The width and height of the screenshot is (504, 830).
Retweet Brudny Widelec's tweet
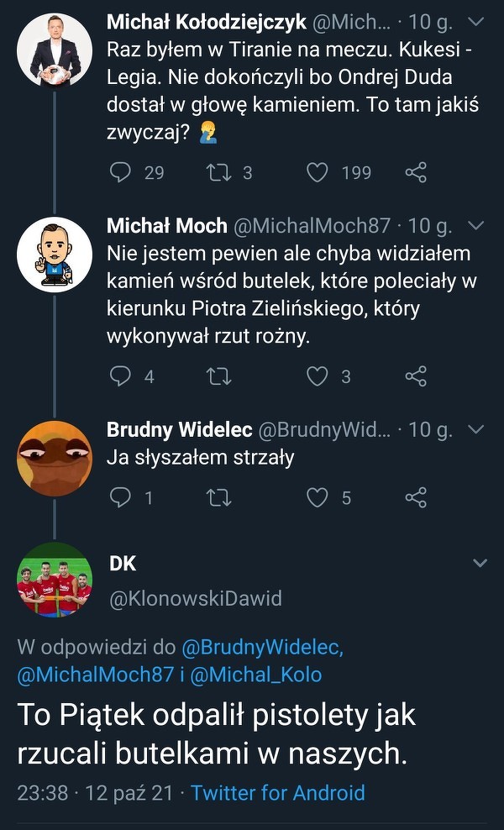(x=219, y=498)
